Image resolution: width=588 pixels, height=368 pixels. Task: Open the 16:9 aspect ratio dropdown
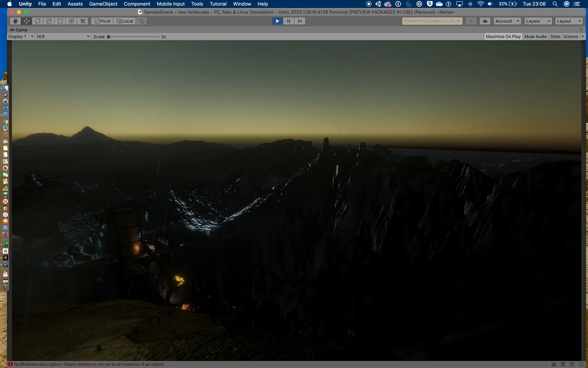click(63, 37)
